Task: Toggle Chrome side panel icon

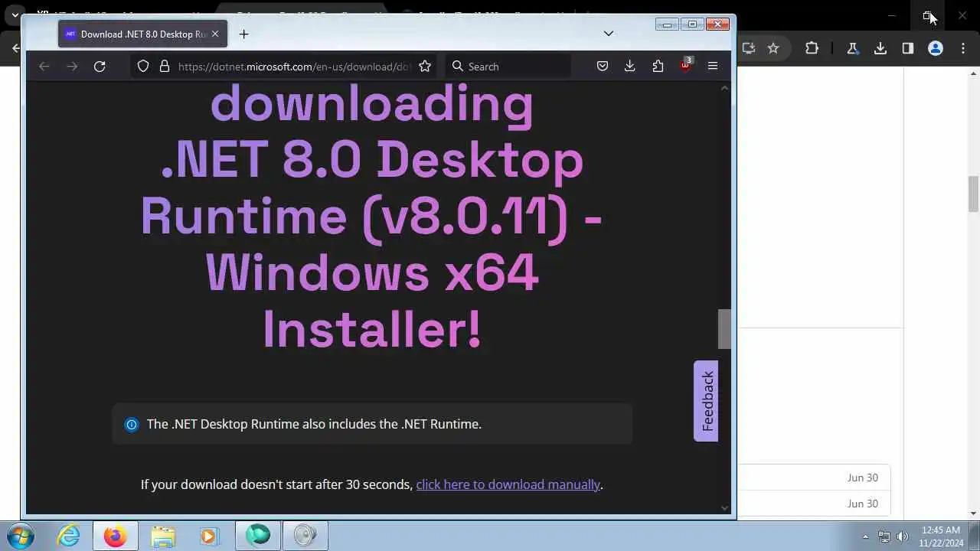Action: tap(908, 48)
